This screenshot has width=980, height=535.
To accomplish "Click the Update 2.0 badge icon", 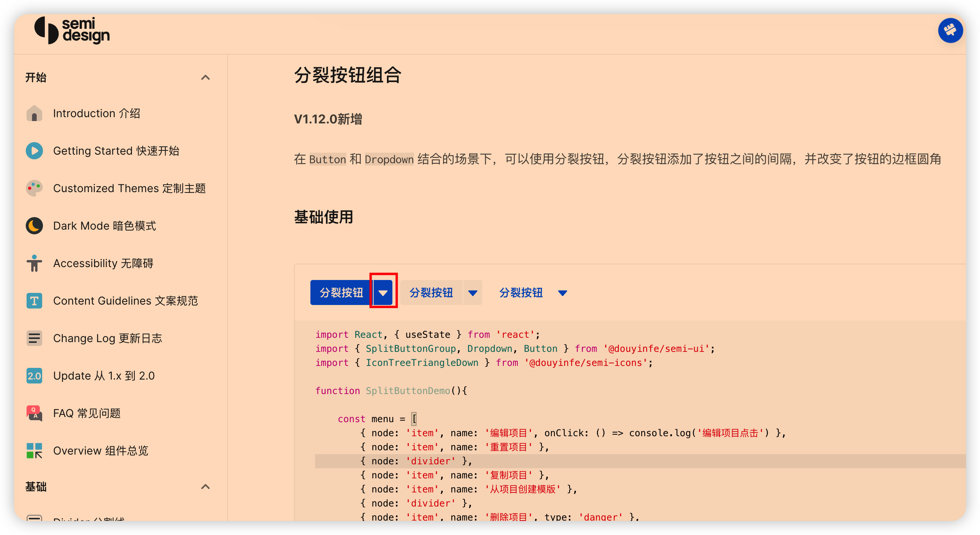I will [x=34, y=376].
